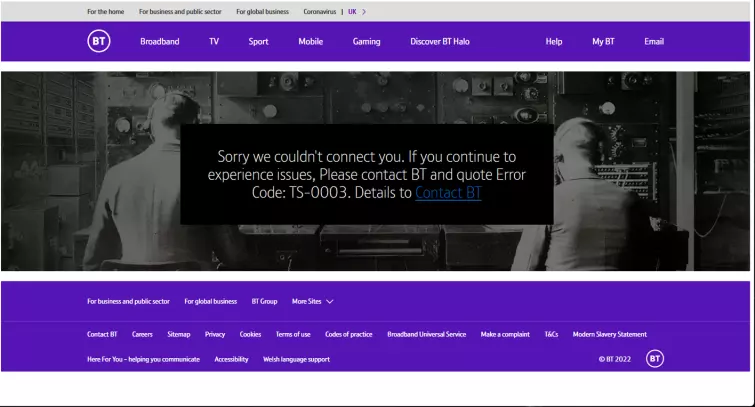
Task: Open the Sport menu
Action: pos(259,41)
